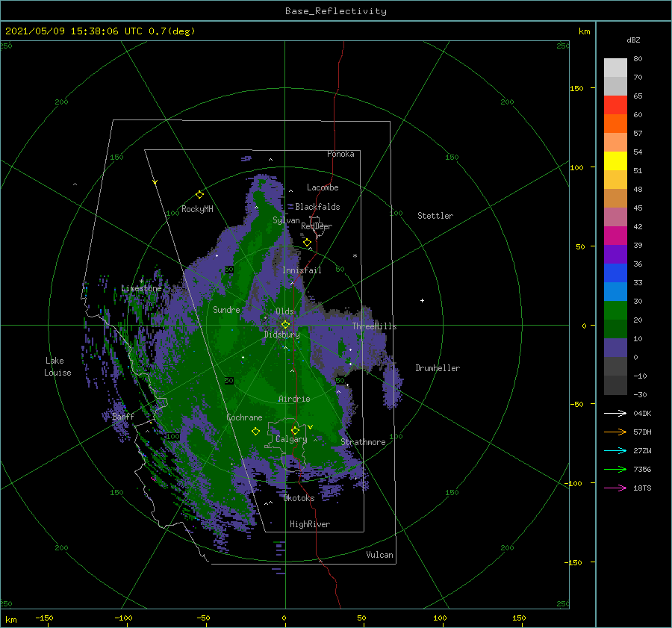This screenshot has height=628, width=672.
Task: Click the white 04DK arrow in legend
Action: click(615, 413)
